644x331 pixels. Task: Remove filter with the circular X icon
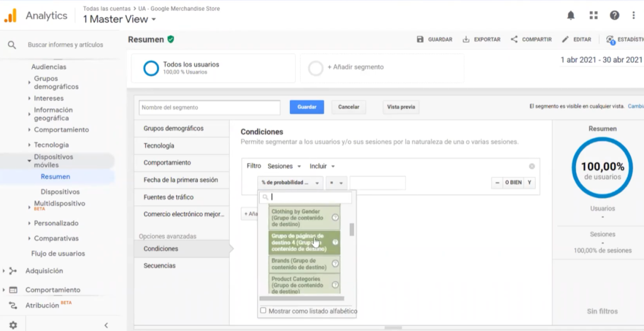[x=531, y=166]
